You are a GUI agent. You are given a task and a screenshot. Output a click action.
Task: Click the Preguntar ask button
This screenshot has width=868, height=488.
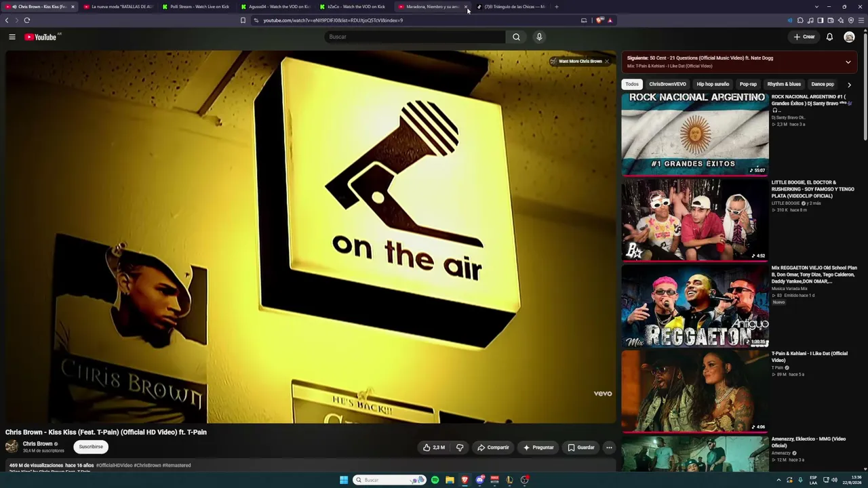(538, 447)
